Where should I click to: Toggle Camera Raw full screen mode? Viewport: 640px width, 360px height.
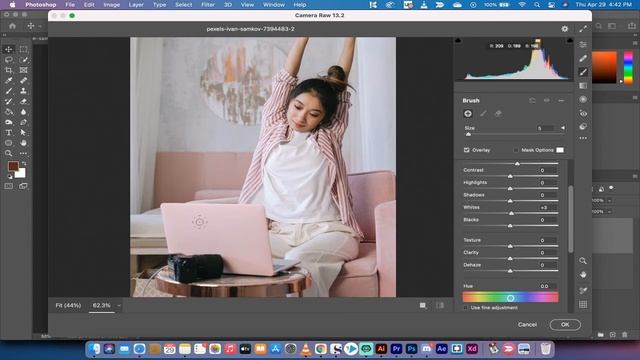583,29
